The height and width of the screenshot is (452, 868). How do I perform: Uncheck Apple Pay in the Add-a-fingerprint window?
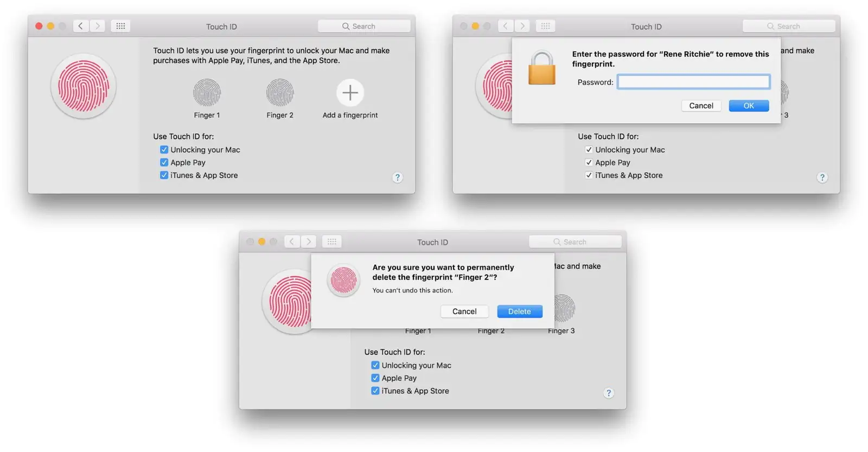click(164, 162)
